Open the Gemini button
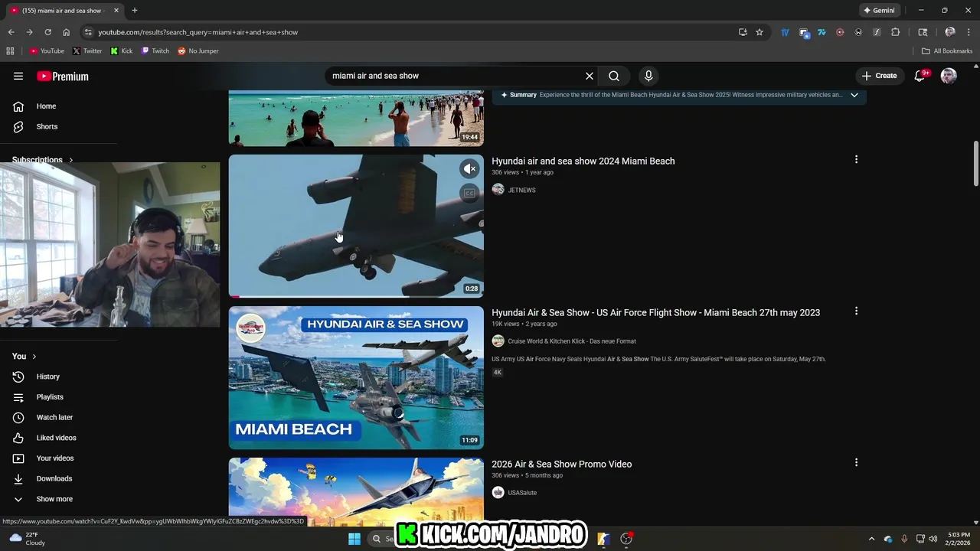The height and width of the screenshot is (551, 980). point(879,11)
